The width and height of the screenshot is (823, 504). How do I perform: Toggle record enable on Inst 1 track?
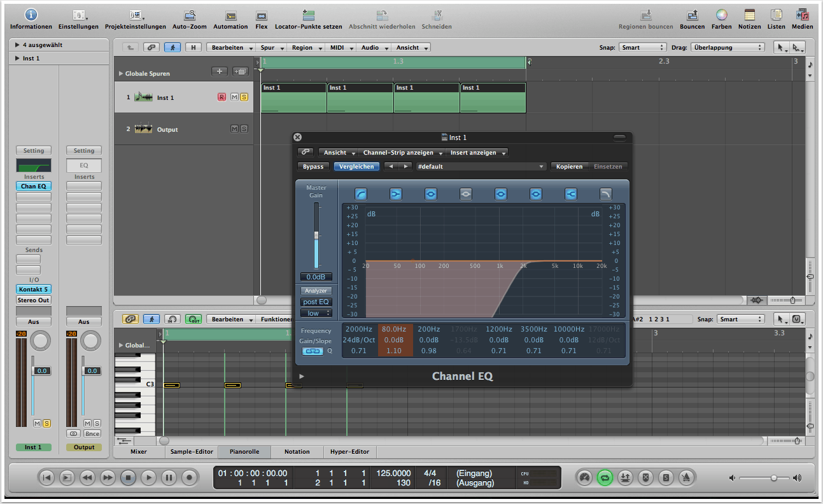click(222, 97)
